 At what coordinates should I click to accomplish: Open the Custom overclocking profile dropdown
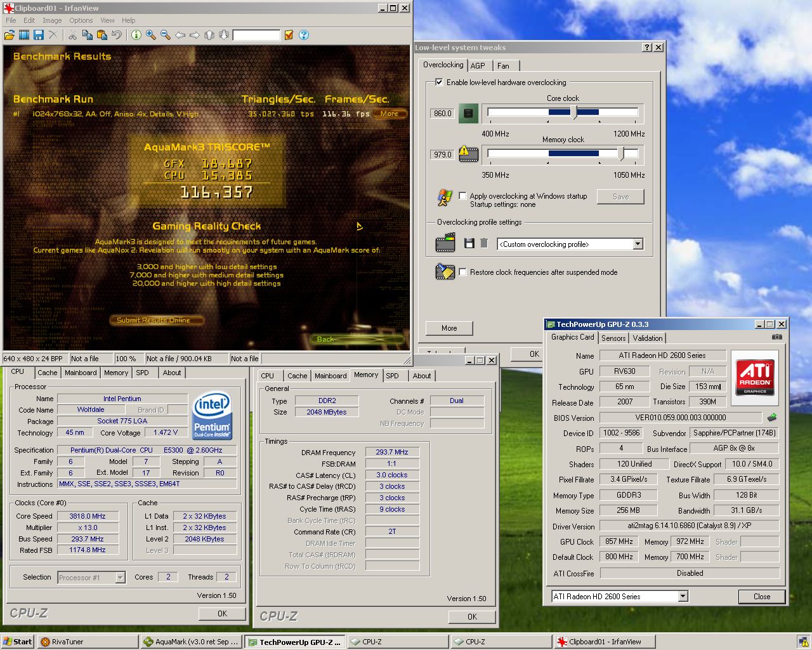point(638,244)
